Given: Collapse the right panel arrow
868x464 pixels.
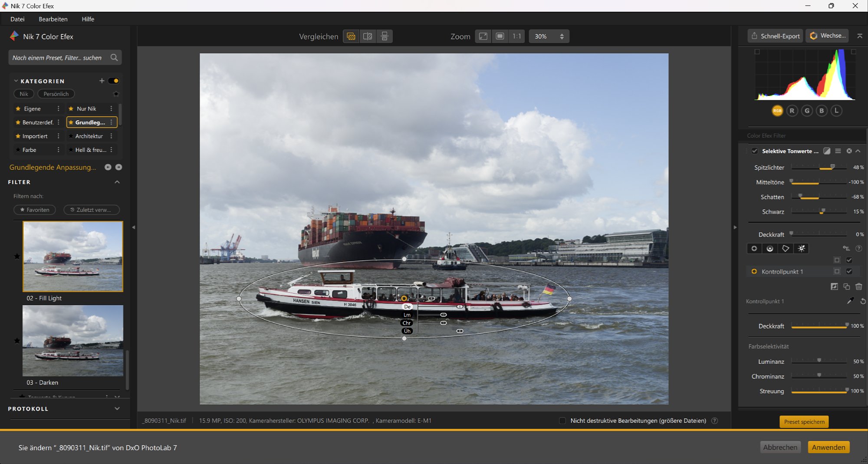Looking at the screenshot, I should pyautogui.click(x=735, y=227).
